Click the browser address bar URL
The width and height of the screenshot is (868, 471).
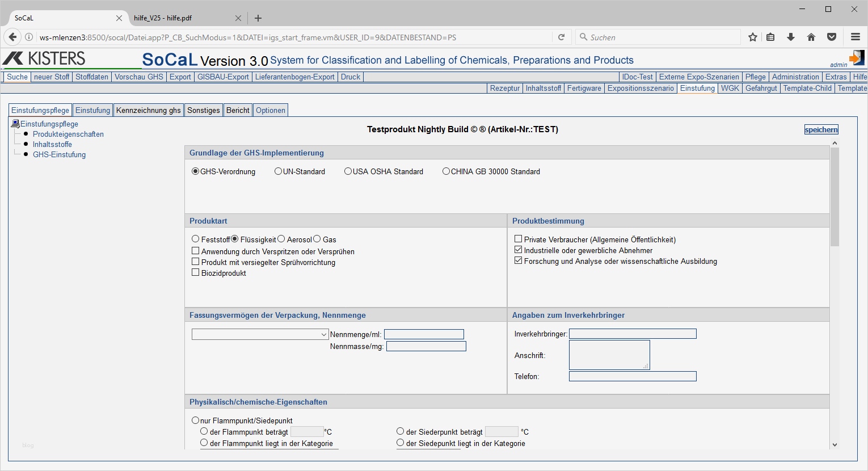click(x=248, y=37)
